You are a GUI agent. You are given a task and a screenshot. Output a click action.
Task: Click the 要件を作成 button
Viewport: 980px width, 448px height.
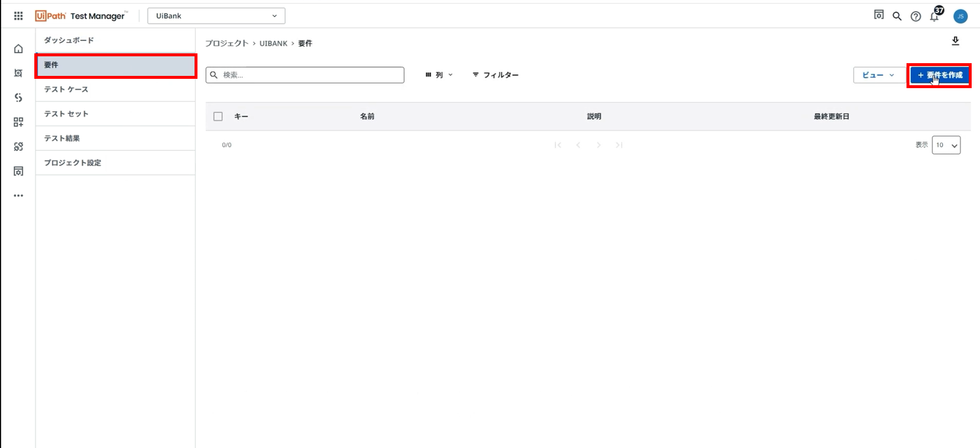(x=939, y=75)
